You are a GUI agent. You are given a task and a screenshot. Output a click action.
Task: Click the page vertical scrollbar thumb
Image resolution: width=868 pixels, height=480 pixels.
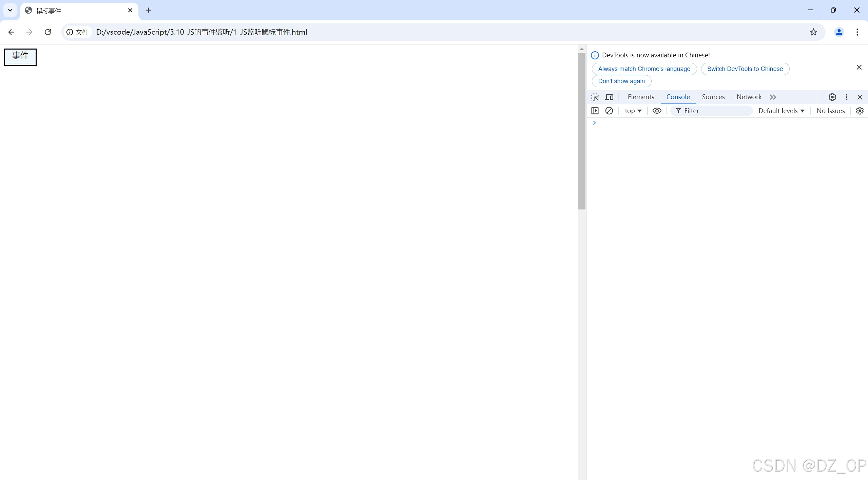582,131
